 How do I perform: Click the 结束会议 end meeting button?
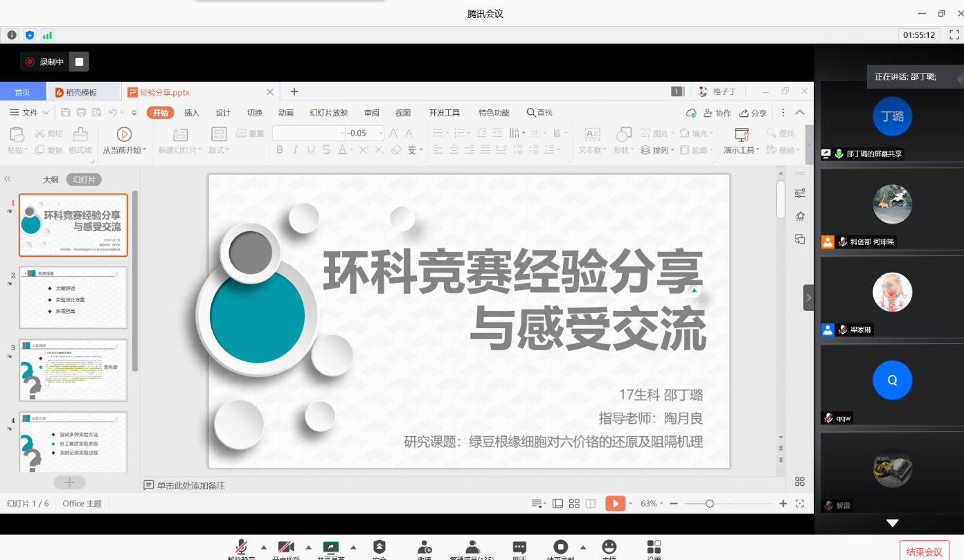click(924, 551)
